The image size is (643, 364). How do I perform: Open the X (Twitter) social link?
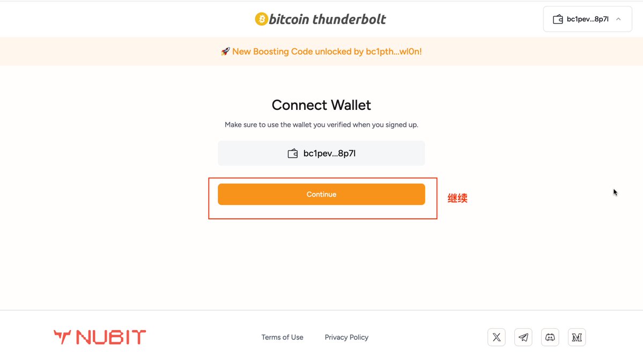tap(496, 337)
